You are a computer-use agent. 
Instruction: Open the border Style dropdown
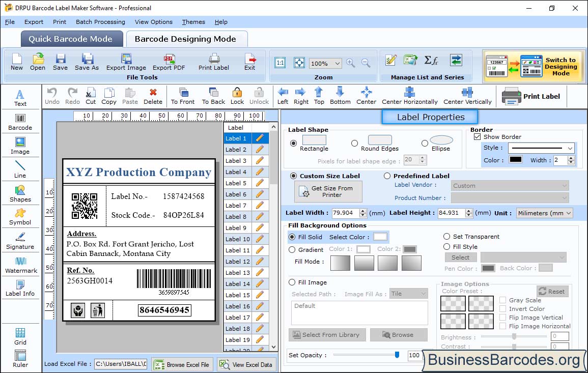(x=570, y=148)
